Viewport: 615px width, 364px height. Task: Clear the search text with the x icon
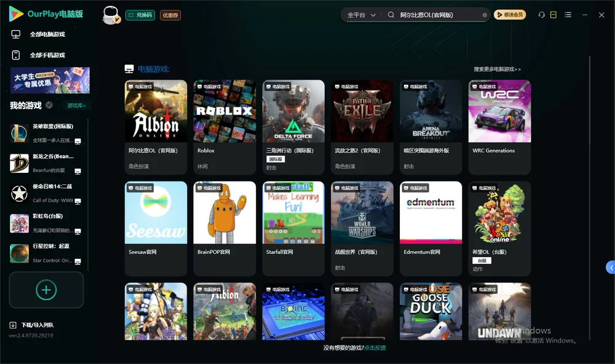point(485,15)
